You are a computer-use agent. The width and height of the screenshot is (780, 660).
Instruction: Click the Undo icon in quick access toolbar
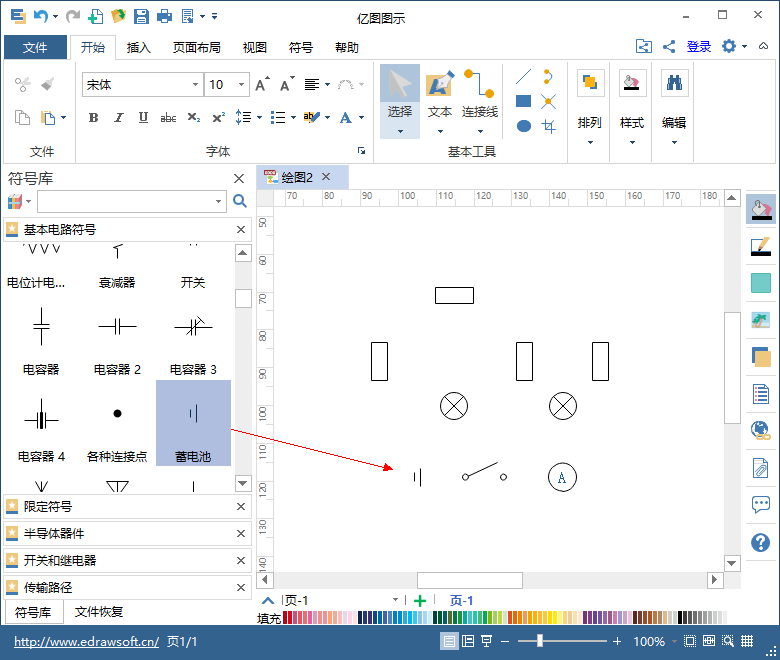tap(41, 16)
